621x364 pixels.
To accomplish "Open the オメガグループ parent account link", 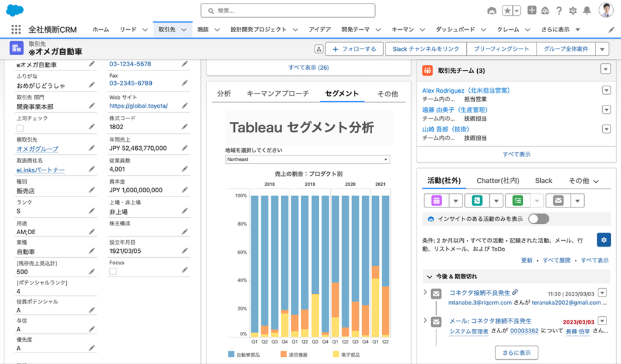I will coord(37,149).
